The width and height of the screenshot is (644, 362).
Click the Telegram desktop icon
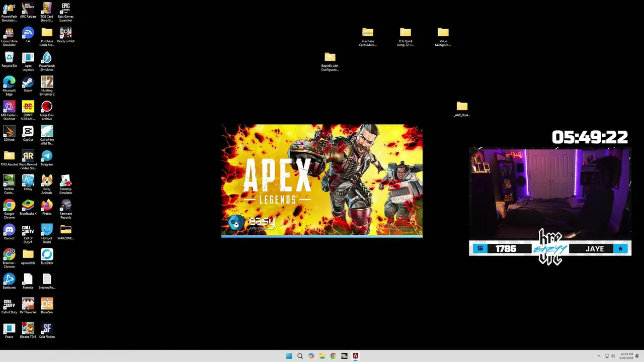click(47, 158)
